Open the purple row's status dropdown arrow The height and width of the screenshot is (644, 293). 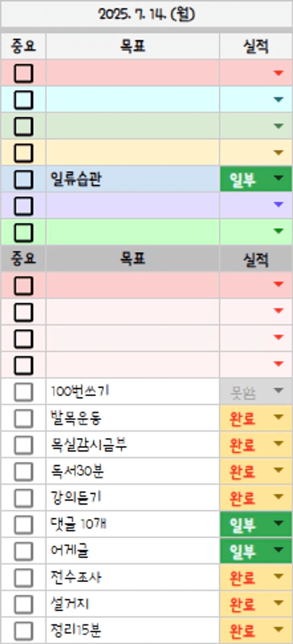279,204
